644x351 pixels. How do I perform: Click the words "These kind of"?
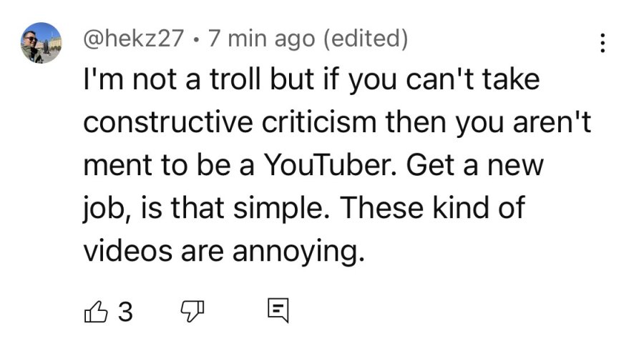pyautogui.click(x=433, y=208)
